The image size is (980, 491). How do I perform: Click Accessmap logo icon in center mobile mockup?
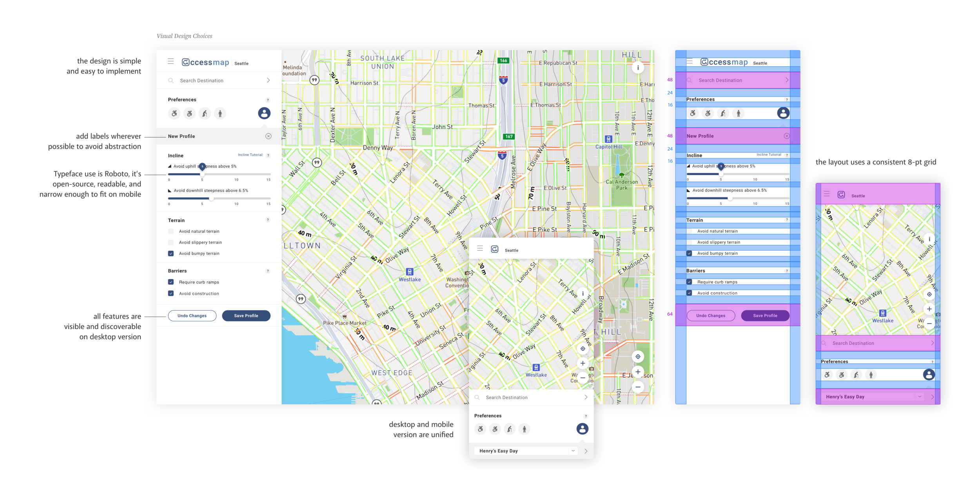(x=495, y=249)
